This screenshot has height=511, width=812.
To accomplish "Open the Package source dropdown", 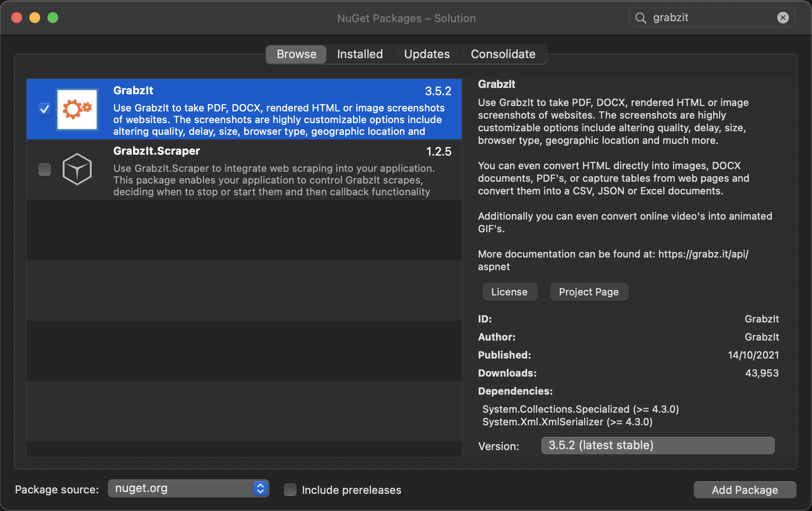I will pos(188,488).
